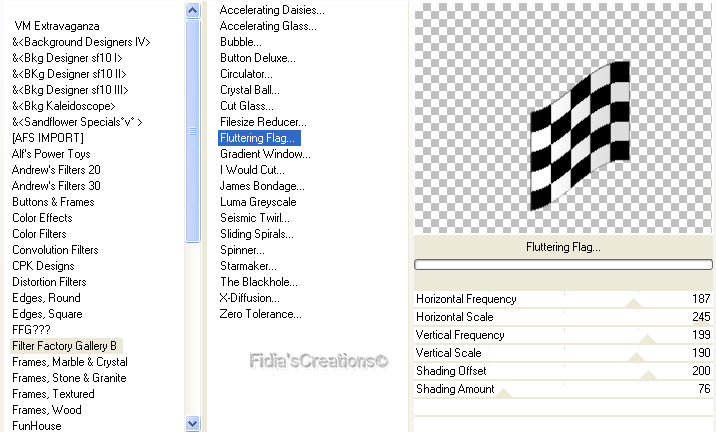Click the Fluttering Flag progress bar
Image resolution: width=716 pixels, height=432 pixels.
563,264
